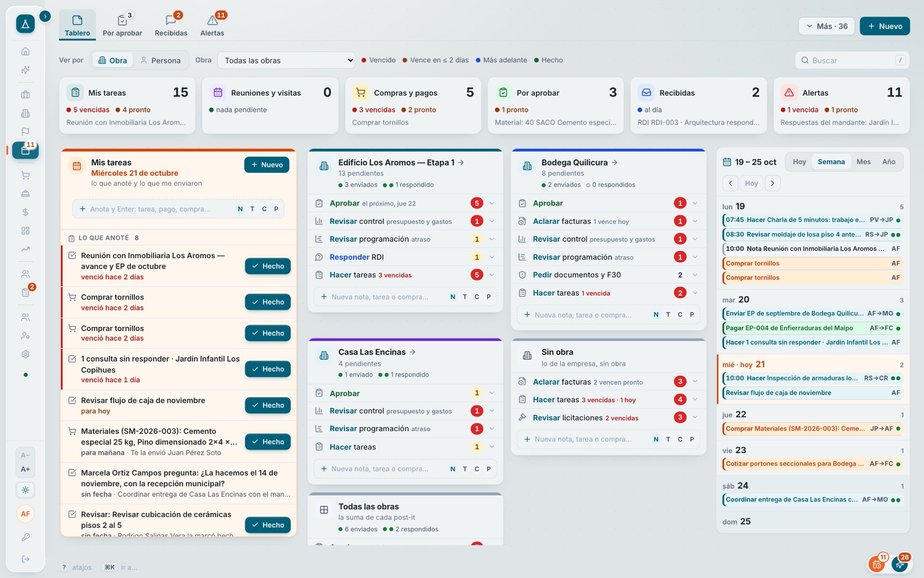This screenshot has width=924, height=578.
Task: Click the top-right + Nuevo button
Action: (x=885, y=26)
